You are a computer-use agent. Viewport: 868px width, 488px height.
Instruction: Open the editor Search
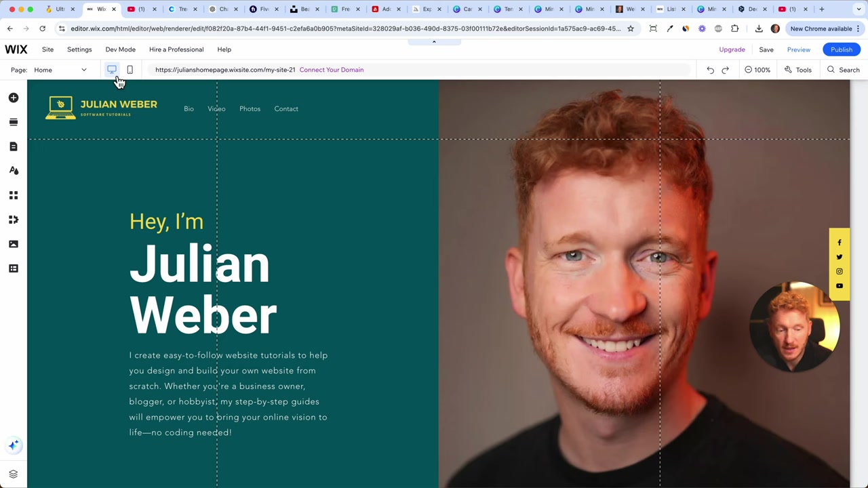tap(843, 70)
